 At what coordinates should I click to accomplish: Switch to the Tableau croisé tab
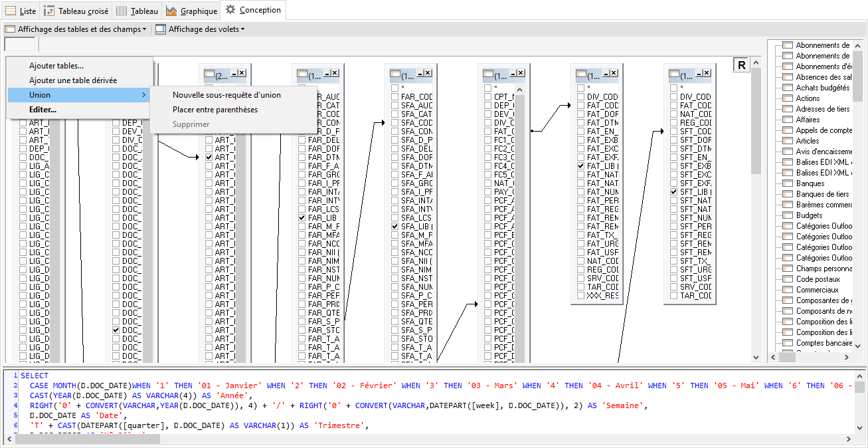click(76, 11)
